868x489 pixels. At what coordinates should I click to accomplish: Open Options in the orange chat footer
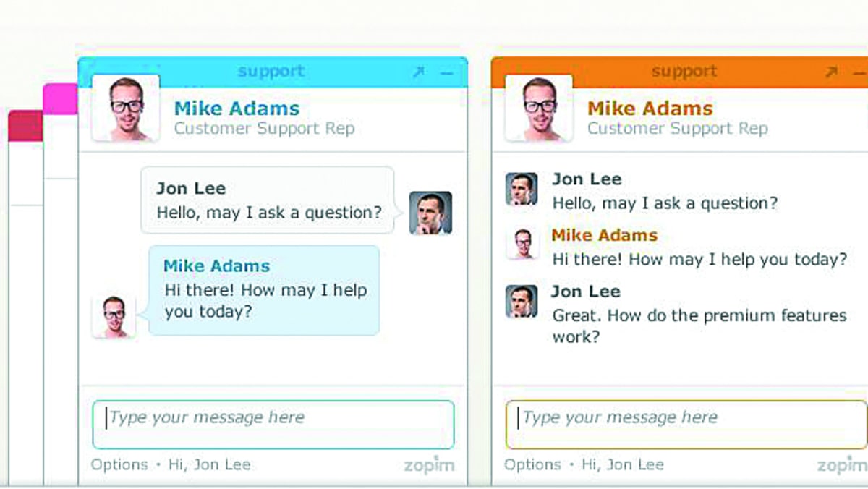532,464
